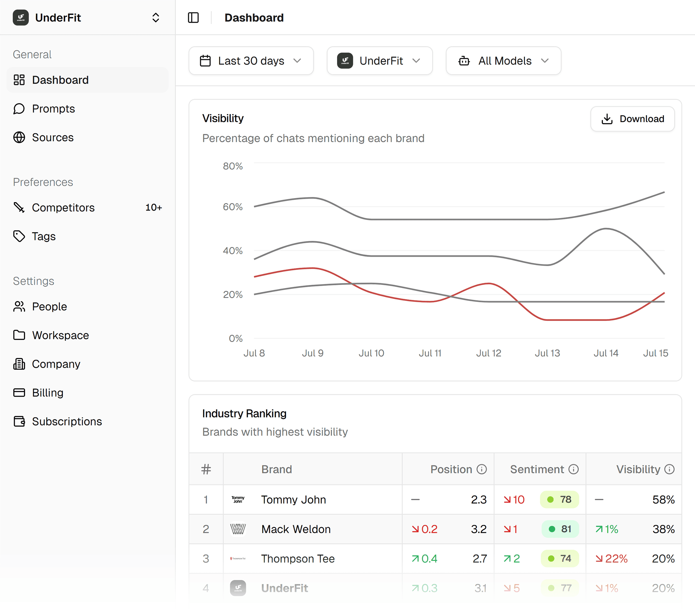Open the Billing settings
The height and width of the screenshot is (616, 695).
pyautogui.click(x=48, y=392)
